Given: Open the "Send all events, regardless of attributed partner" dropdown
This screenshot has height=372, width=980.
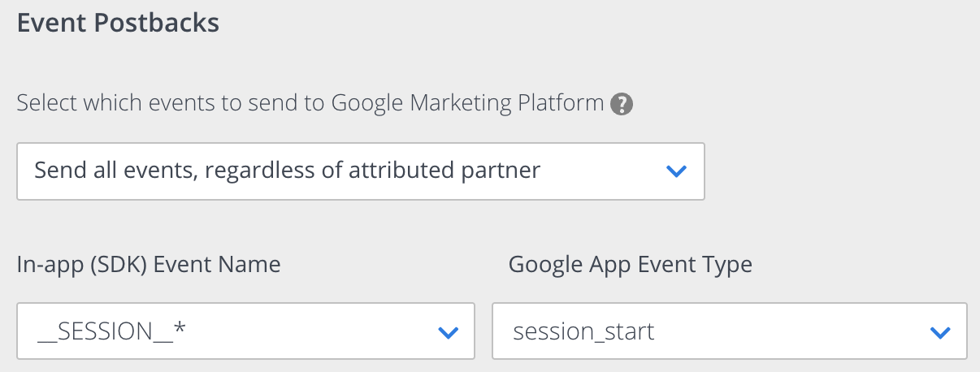Looking at the screenshot, I should pyautogui.click(x=361, y=171).
